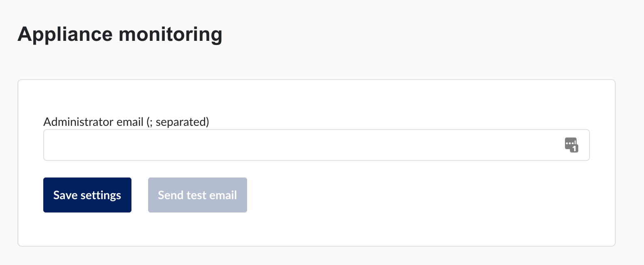Click the greyed-out Send test email button
This screenshot has width=644, height=265.
[198, 195]
